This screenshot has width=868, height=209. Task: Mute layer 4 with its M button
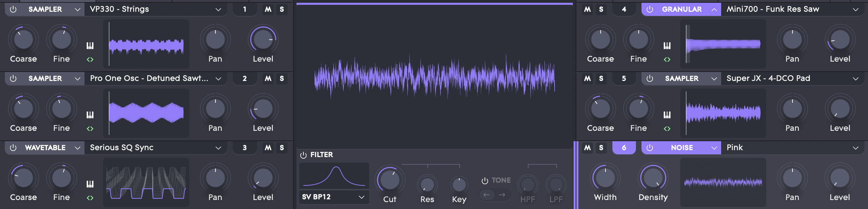pos(587,9)
